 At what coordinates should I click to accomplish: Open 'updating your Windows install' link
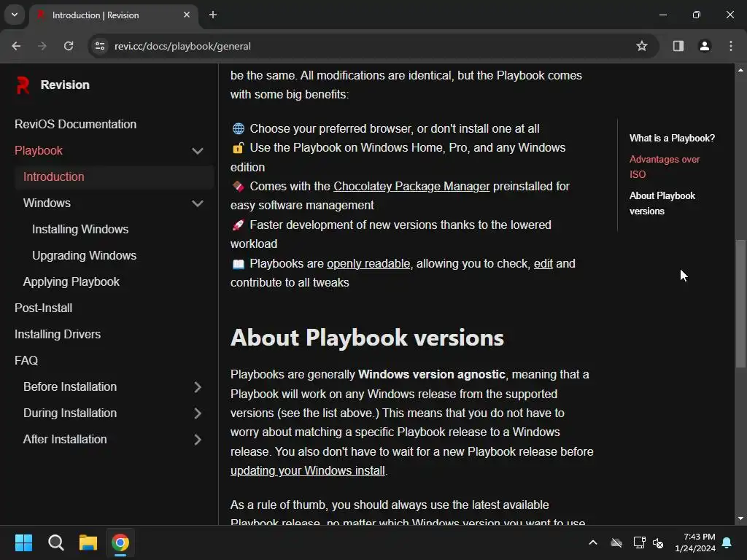point(308,470)
